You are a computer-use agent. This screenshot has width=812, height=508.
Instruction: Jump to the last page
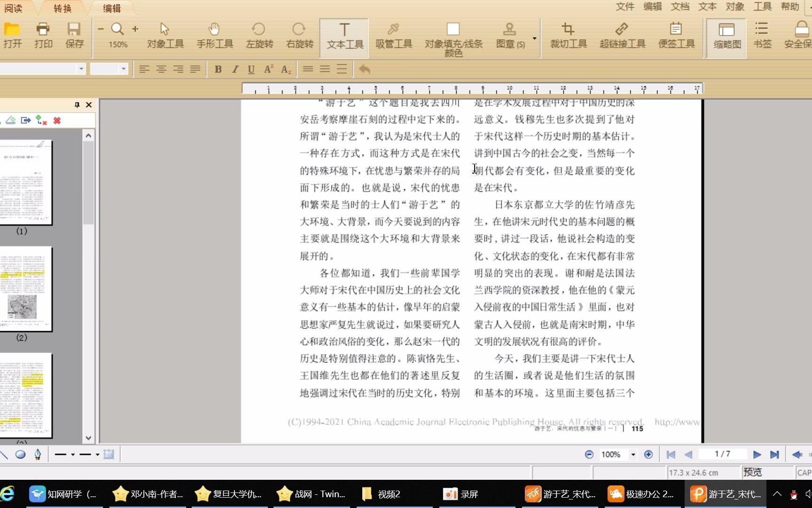(x=774, y=454)
